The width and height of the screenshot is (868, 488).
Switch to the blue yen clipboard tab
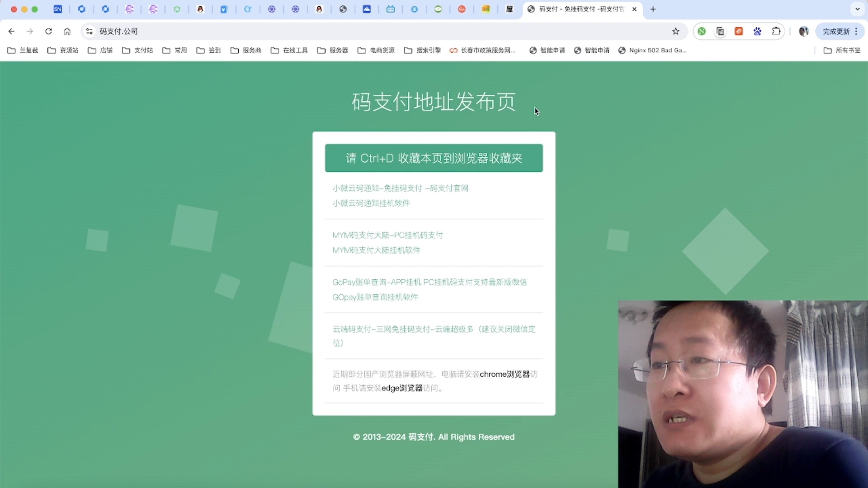click(x=224, y=9)
